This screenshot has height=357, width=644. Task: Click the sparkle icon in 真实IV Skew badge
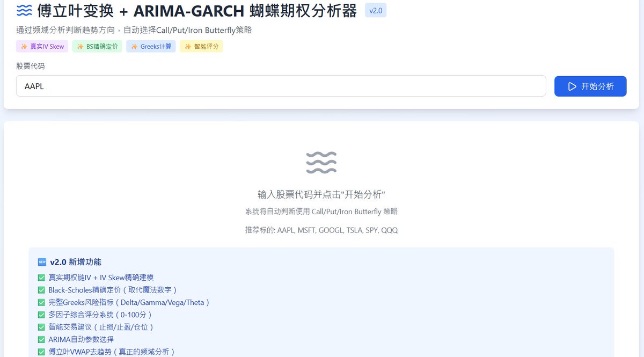(24, 47)
